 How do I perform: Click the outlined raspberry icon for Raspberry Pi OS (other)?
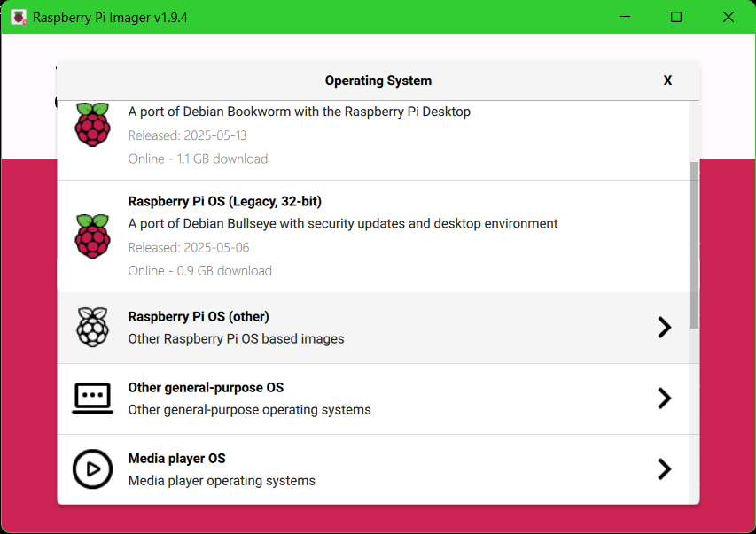click(92, 328)
